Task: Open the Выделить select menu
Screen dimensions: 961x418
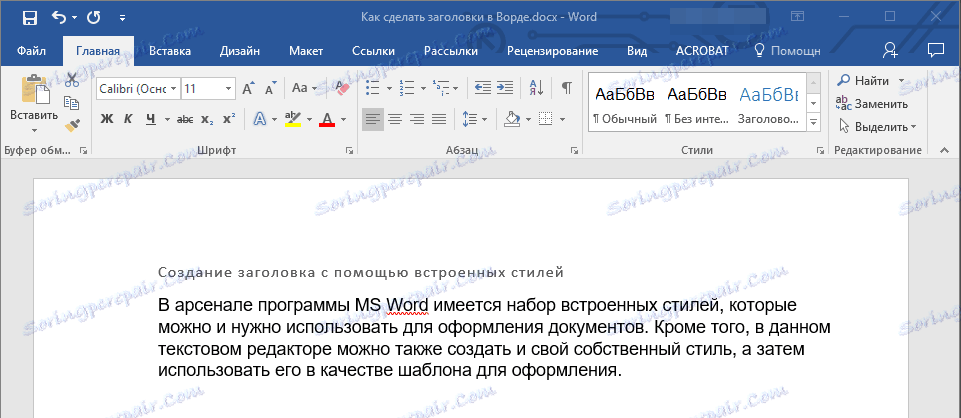Action: click(x=877, y=127)
